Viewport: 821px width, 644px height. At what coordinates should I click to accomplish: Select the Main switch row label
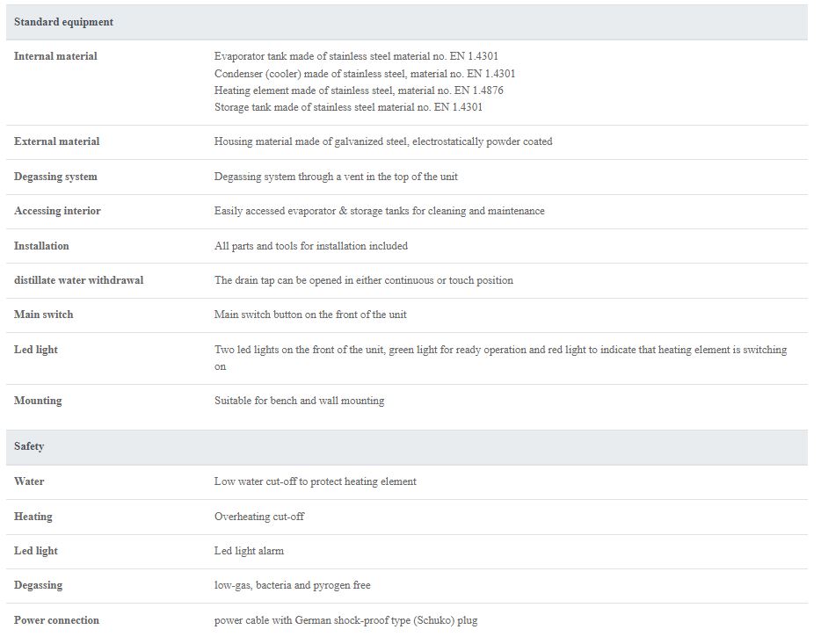(43, 315)
